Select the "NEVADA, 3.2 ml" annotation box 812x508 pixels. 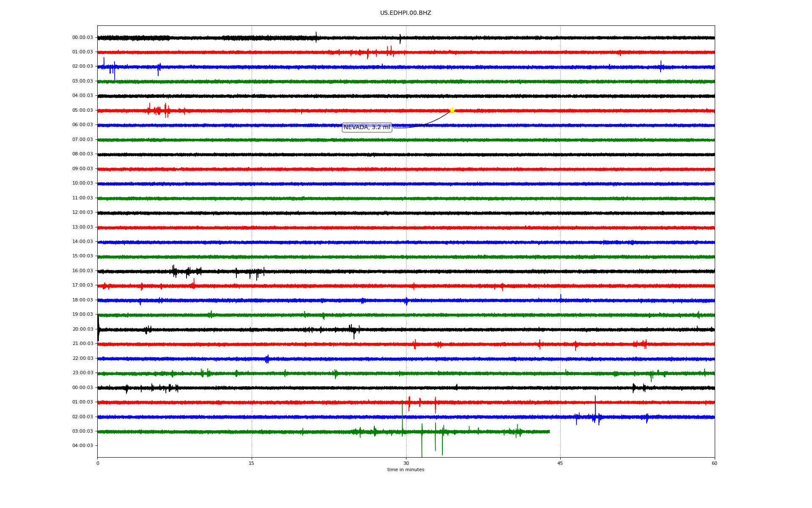pos(367,127)
